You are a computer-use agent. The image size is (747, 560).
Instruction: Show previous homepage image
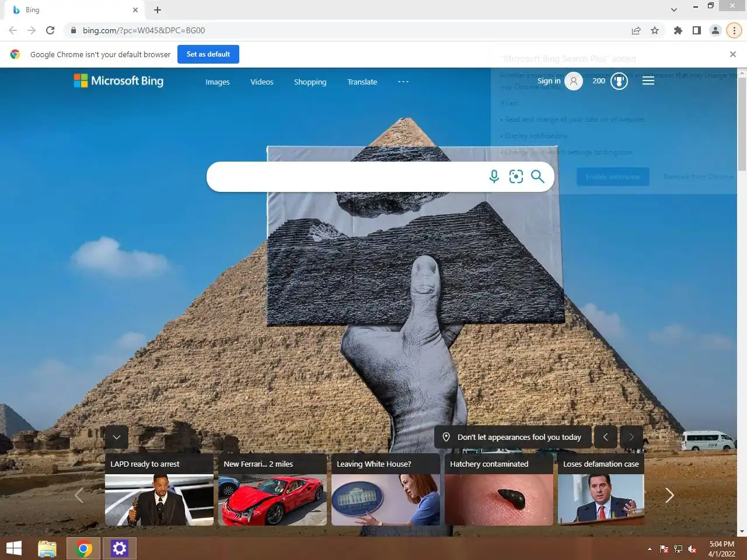[606, 437]
